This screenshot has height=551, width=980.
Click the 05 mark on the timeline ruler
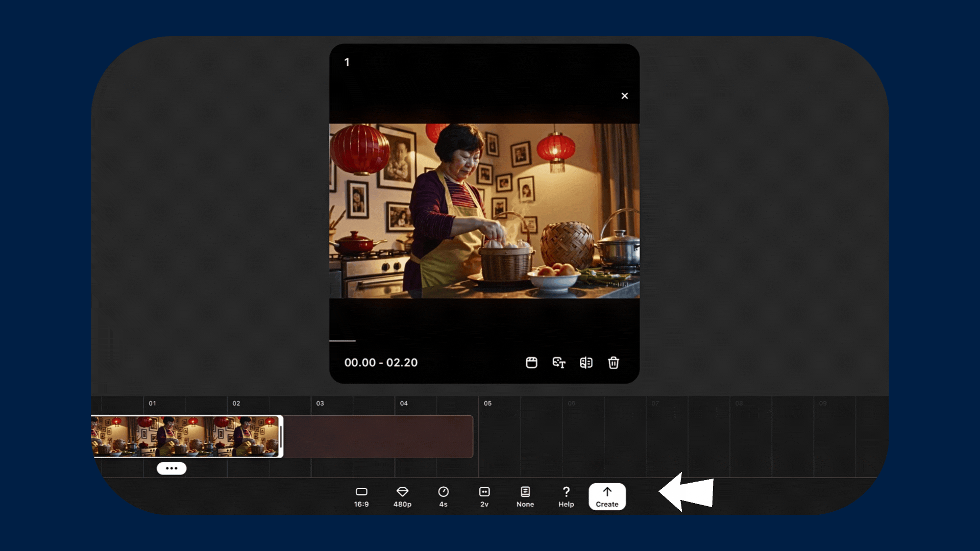(x=488, y=403)
